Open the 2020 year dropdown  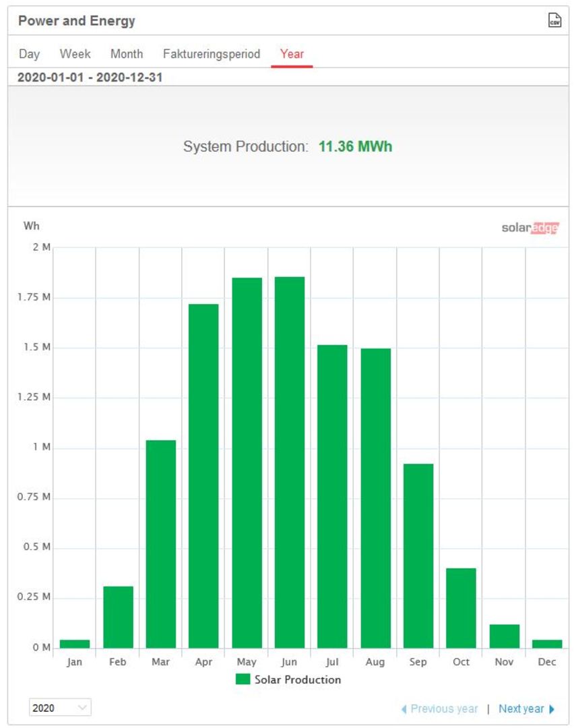coord(61,708)
